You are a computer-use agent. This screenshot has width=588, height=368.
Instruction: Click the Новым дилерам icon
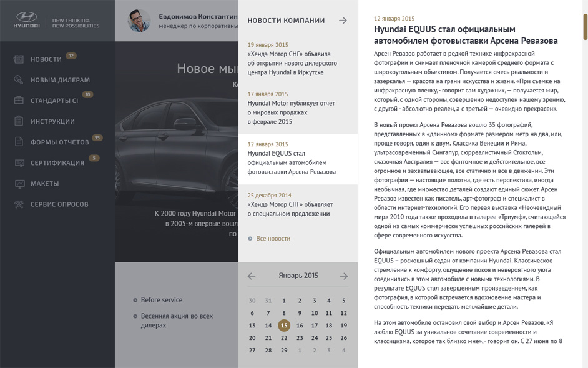(x=19, y=80)
